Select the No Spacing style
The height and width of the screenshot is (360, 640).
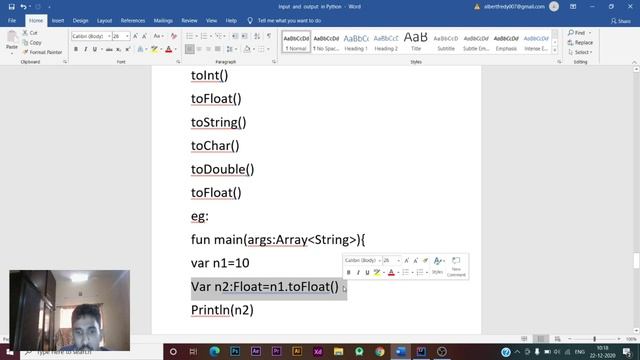pyautogui.click(x=326, y=42)
